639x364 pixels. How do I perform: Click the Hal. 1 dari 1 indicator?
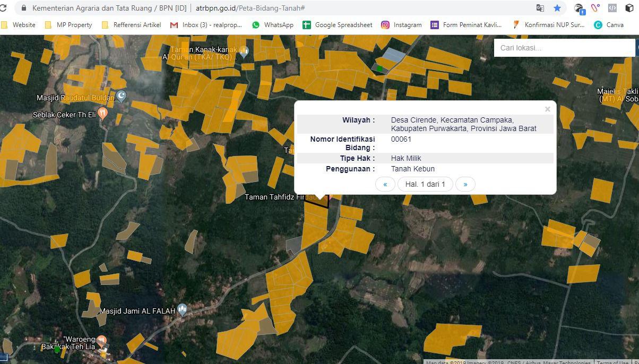click(425, 184)
